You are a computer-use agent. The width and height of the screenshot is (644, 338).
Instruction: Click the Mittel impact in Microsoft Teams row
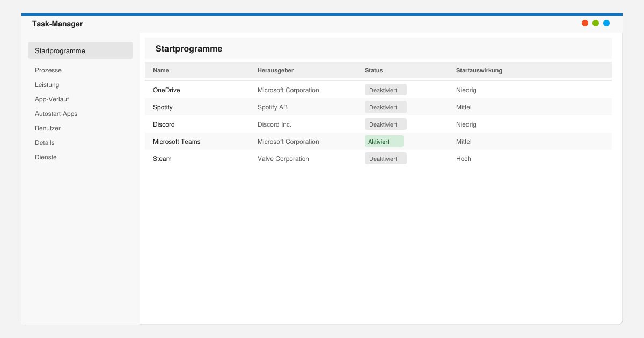click(x=464, y=142)
